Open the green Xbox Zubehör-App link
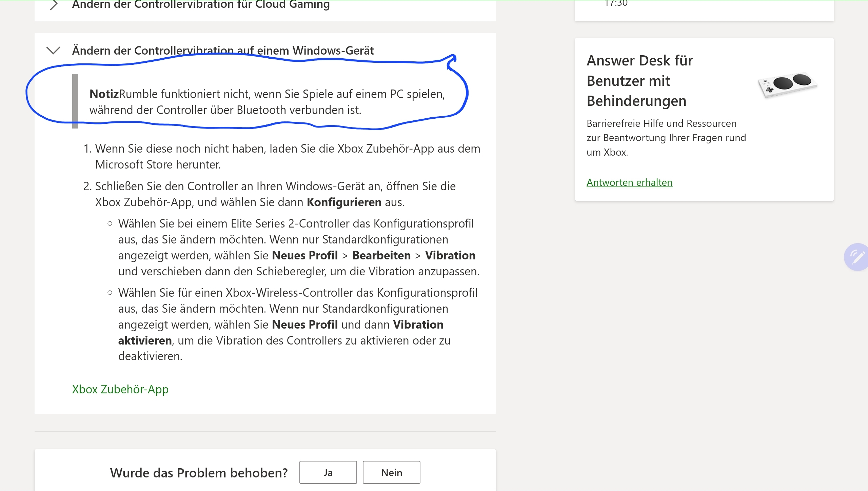The image size is (868, 491). click(120, 389)
